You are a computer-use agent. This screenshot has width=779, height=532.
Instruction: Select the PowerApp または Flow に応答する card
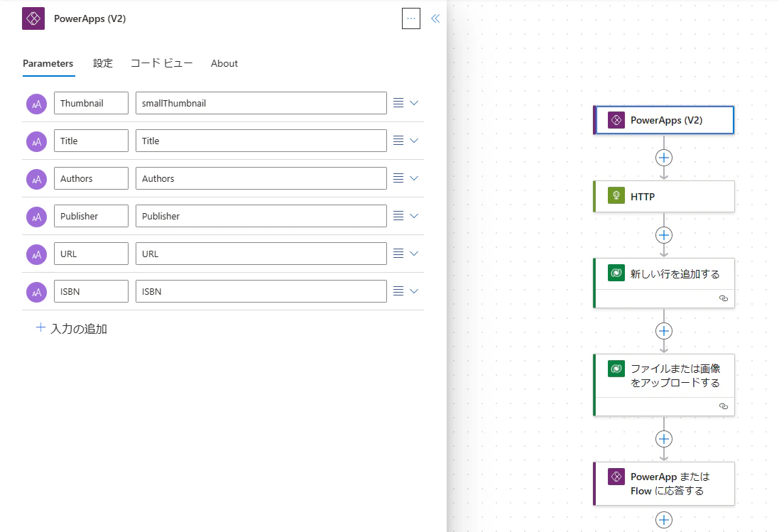[664, 484]
